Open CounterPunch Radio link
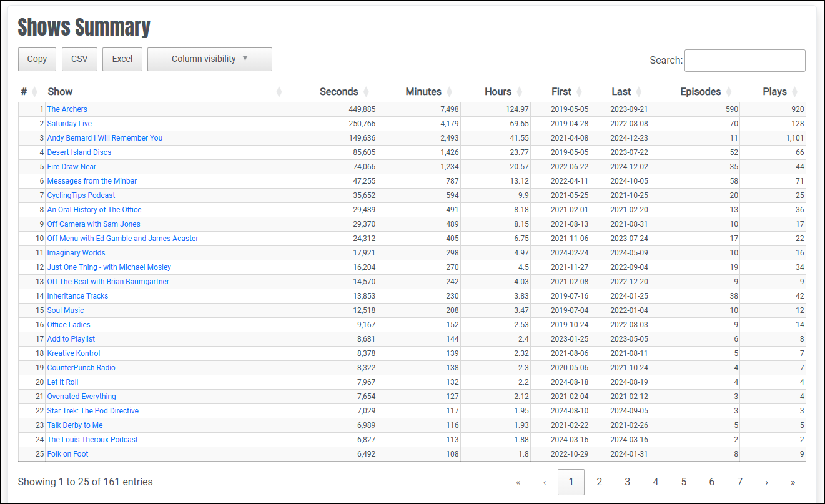This screenshot has width=825, height=504. point(81,368)
